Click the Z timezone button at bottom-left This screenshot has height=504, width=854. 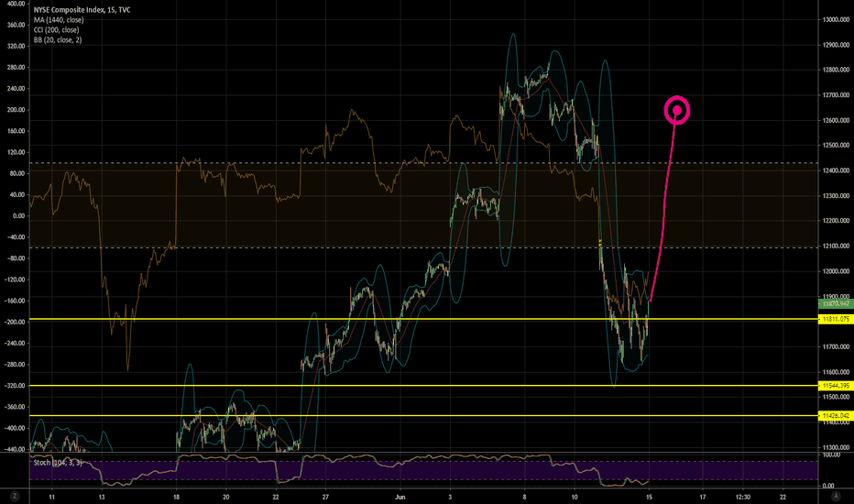(15, 497)
